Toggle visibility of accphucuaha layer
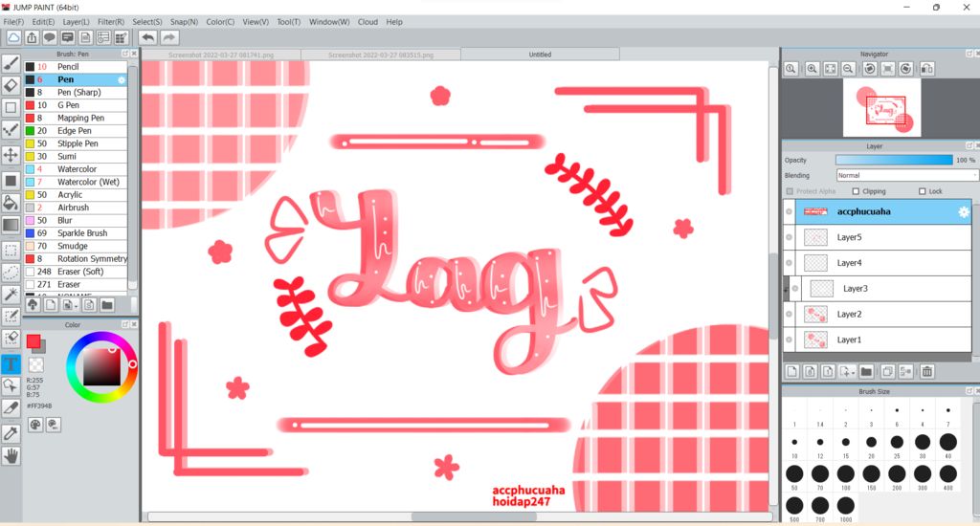 click(x=789, y=211)
